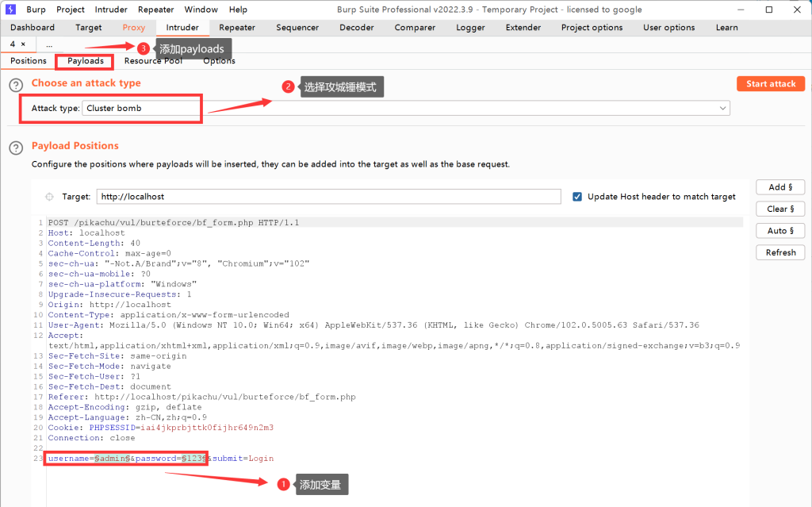Open a new Intruder tab via the ellipsis
The height and width of the screenshot is (507, 812).
pos(49,44)
